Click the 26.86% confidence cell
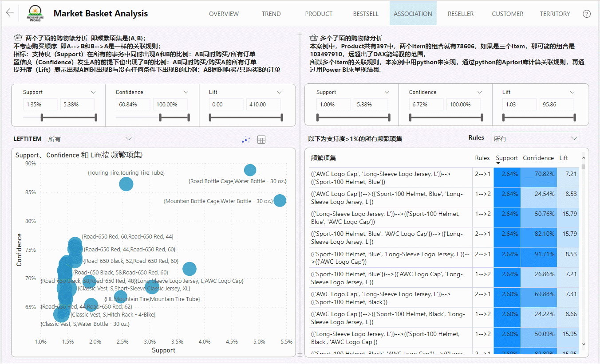Screen dimensions: 600x364 [x=539, y=278]
